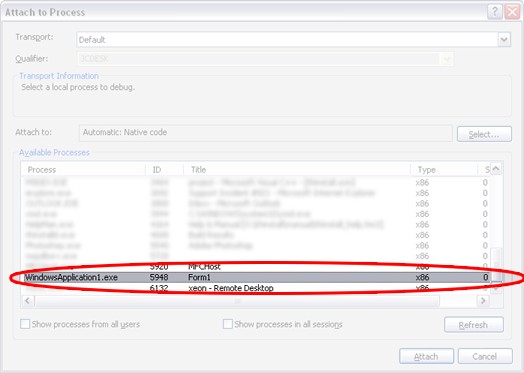Sort by the ID column header
The height and width of the screenshot is (373, 524).
click(165, 170)
